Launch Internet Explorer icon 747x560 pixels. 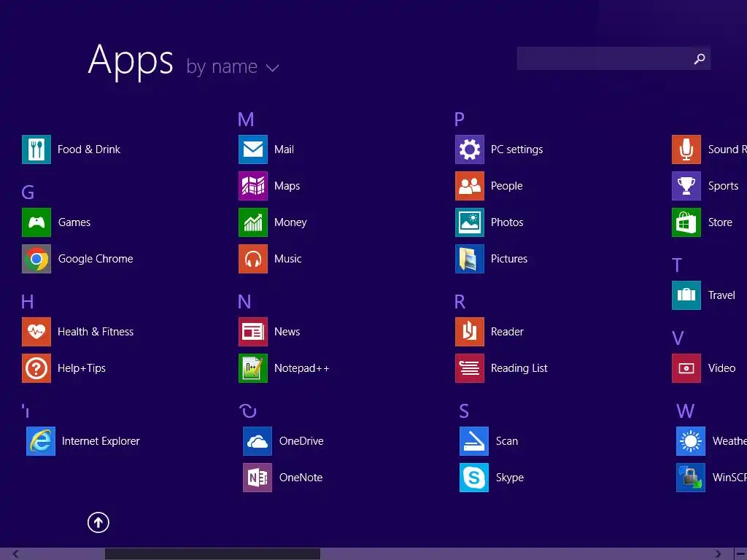[41, 441]
